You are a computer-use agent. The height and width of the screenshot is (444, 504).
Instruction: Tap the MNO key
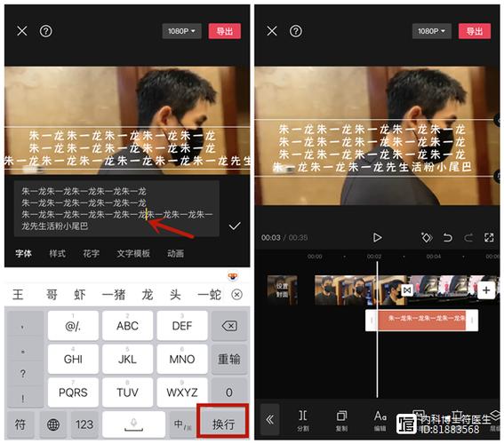[182, 359]
